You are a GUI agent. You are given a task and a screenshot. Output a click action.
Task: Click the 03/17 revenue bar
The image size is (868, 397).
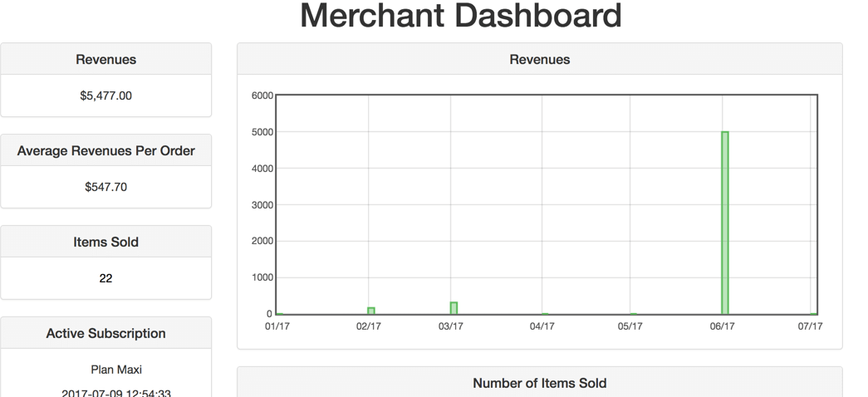coord(454,308)
